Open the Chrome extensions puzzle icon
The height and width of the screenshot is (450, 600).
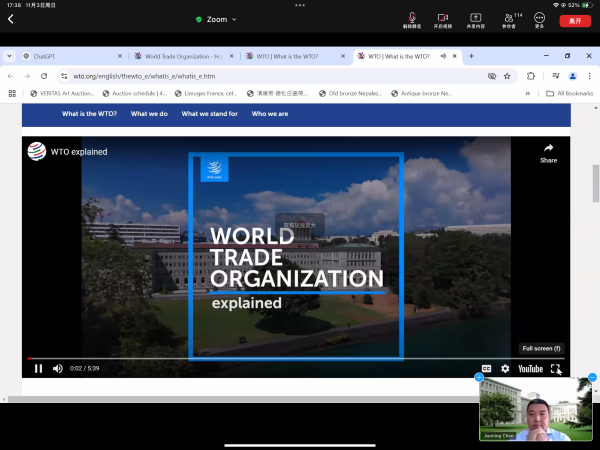tap(531, 75)
